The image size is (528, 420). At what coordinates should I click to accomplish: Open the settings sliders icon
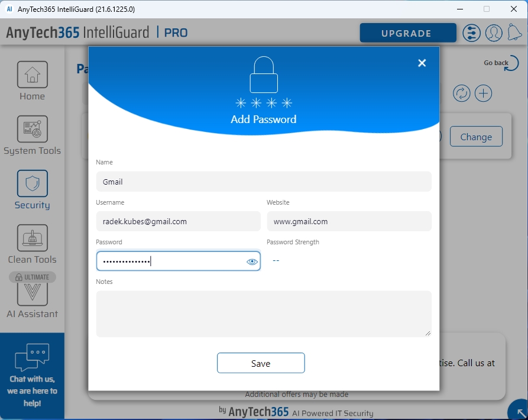pyautogui.click(x=471, y=33)
